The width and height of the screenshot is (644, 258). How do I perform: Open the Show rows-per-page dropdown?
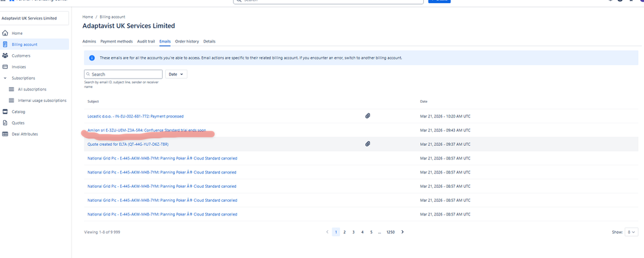(631, 232)
